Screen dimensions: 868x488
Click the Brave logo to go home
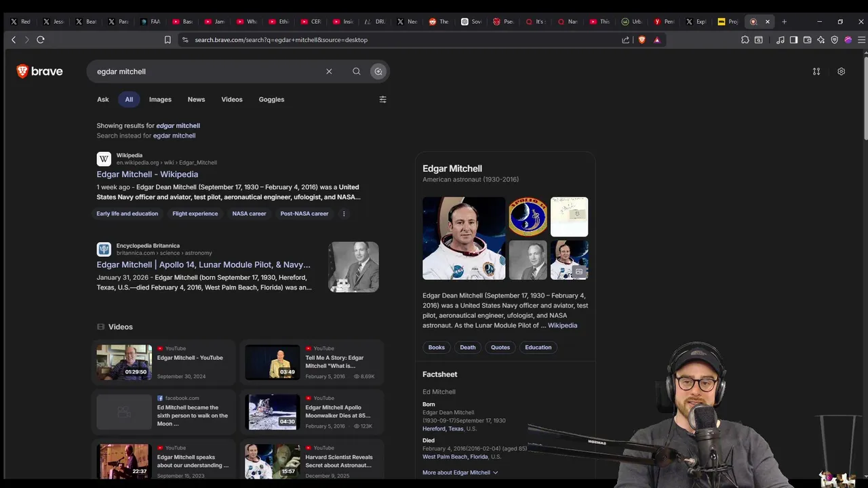(39, 71)
